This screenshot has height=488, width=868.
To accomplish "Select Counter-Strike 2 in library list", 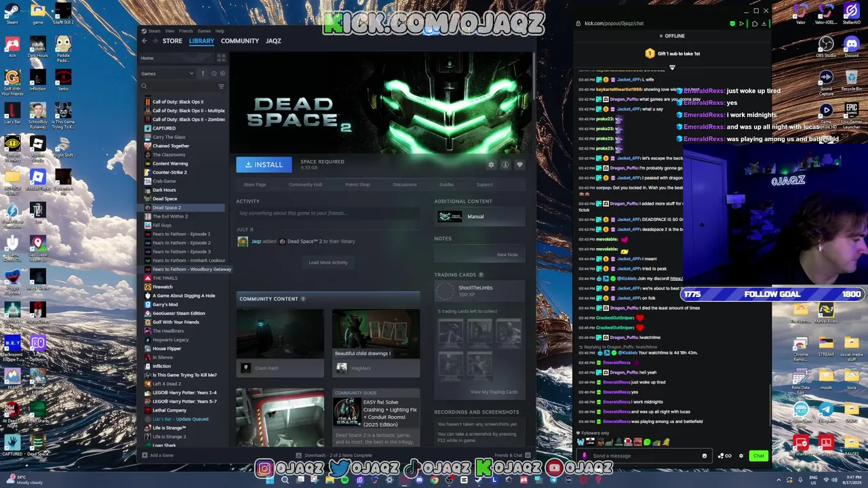I will click(x=170, y=172).
